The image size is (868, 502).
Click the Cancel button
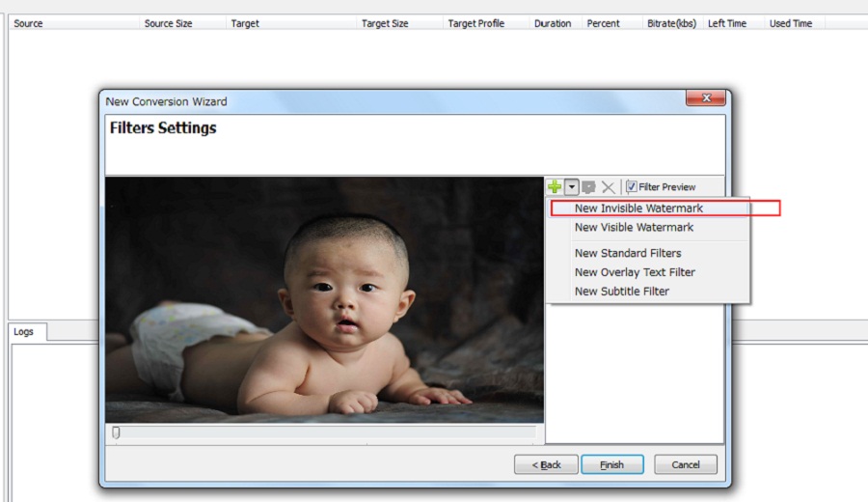[x=686, y=465]
